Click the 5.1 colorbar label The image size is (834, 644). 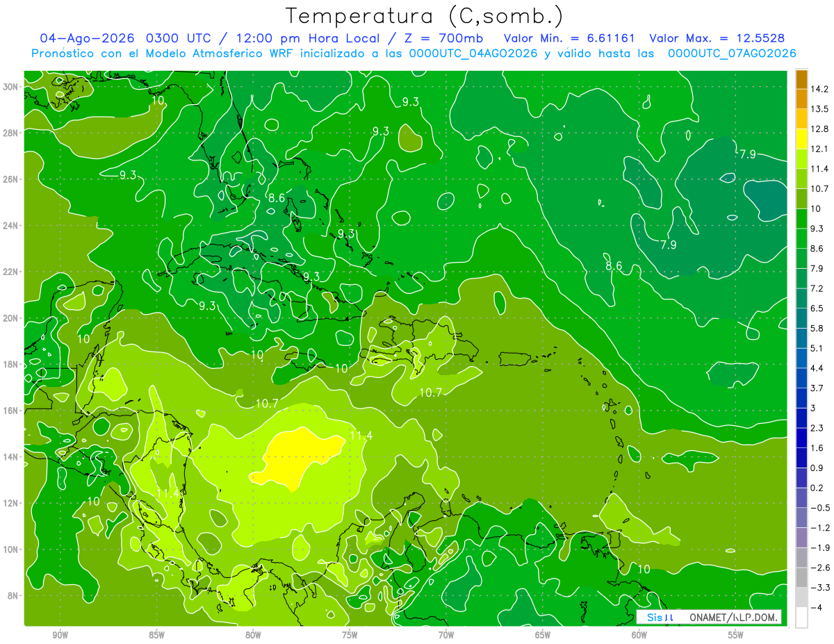click(817, 348)
